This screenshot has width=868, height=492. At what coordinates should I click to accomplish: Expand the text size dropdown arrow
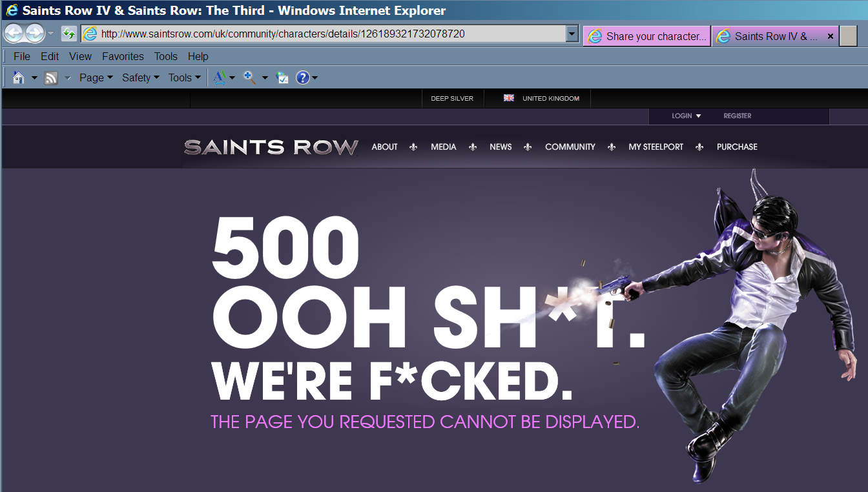[232, 78]
